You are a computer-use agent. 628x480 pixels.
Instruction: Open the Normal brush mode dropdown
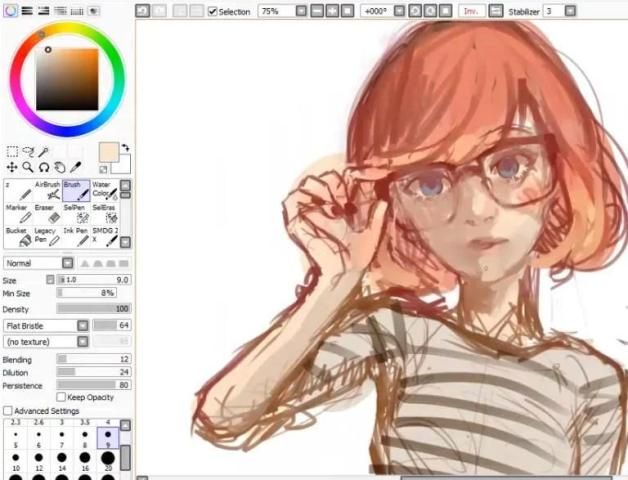click(x=67, y=263)
